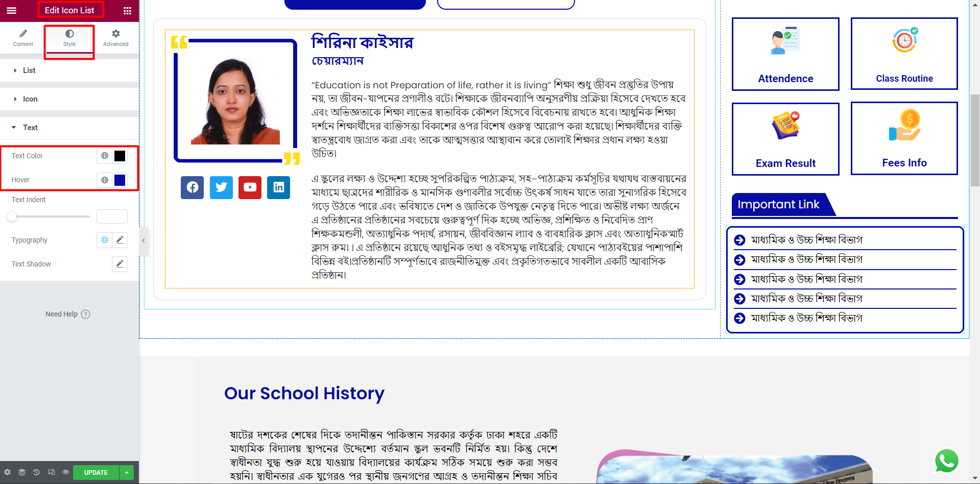Click the Facebook social icon
980x484 pixels.
tap(192, 187)
